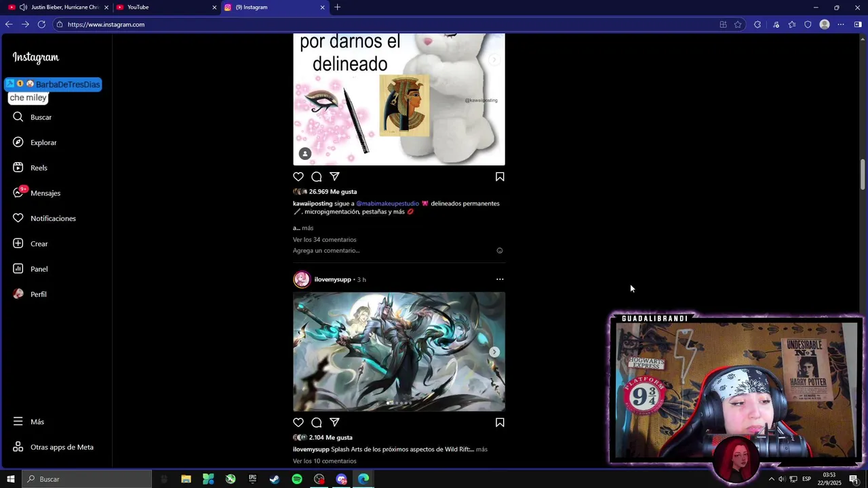The height and width of the screenshot is (488, 868).
Task: View the 10 comments on ilovemysupp post
Action: click(324, 462)
